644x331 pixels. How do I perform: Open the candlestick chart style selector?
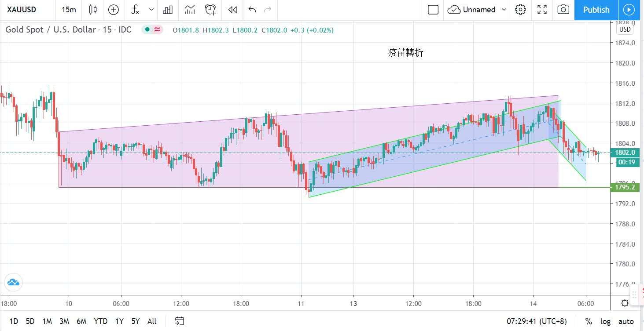(x=93, y=10)
